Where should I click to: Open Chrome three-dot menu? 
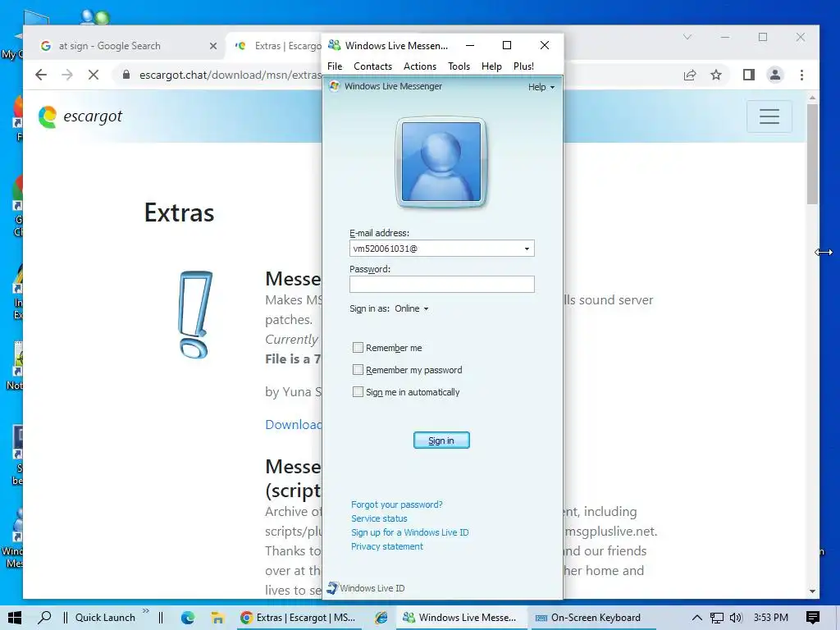click(x=801, y=75)
